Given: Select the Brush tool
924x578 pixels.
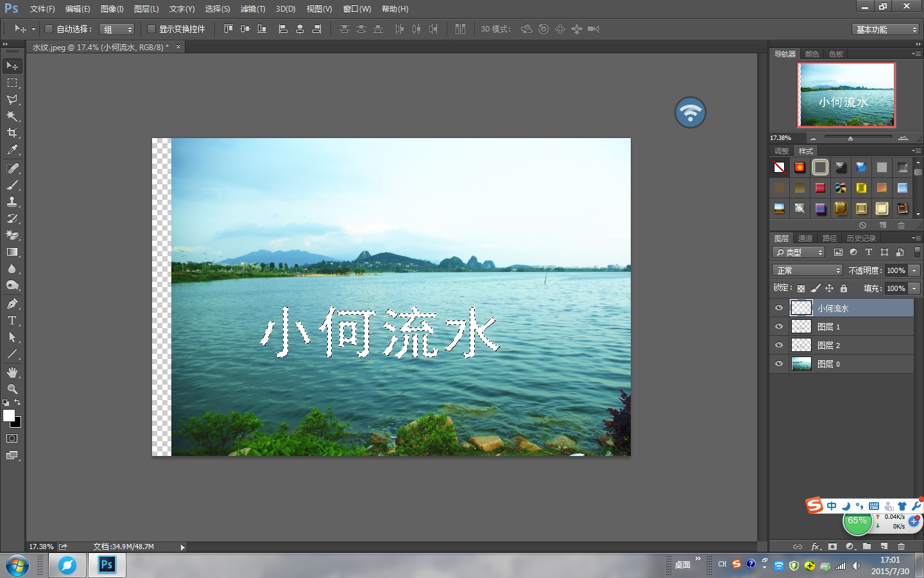Looking at the screenshot, I should point(12,185).
